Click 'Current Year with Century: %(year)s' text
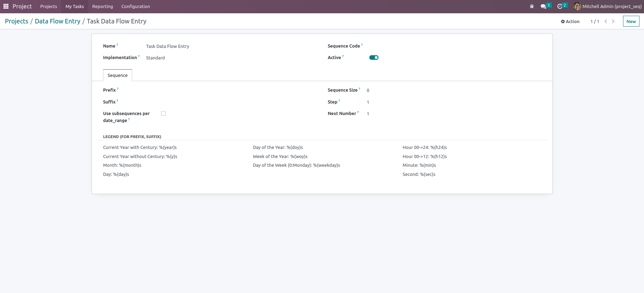The image size is (644, 293). coord(140,148)
